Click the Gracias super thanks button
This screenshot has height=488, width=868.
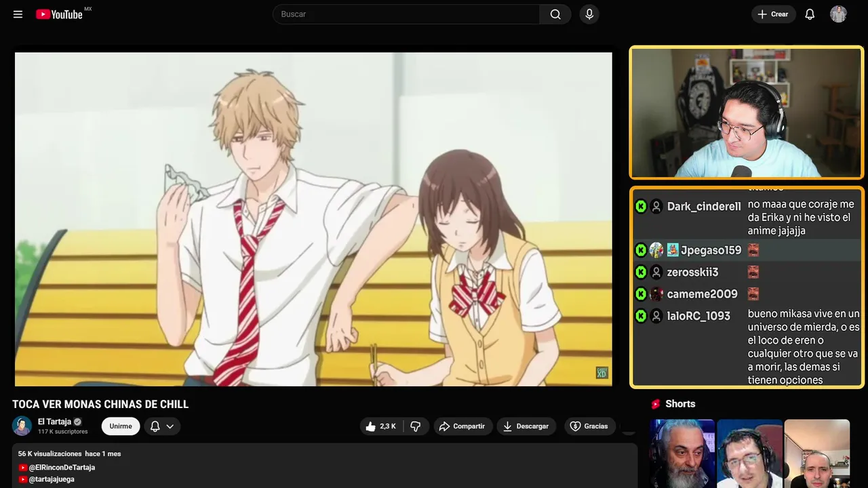click(x=589, y=426)
